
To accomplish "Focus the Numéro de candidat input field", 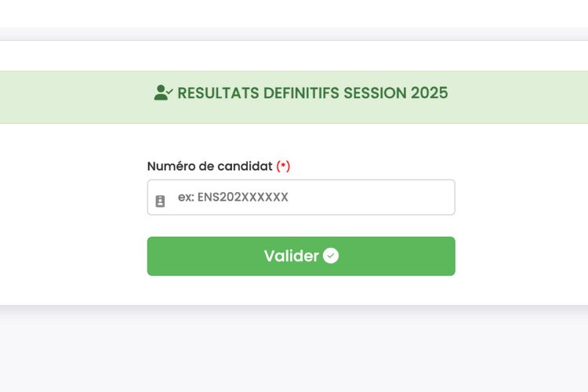I will [x=301, y=198].
